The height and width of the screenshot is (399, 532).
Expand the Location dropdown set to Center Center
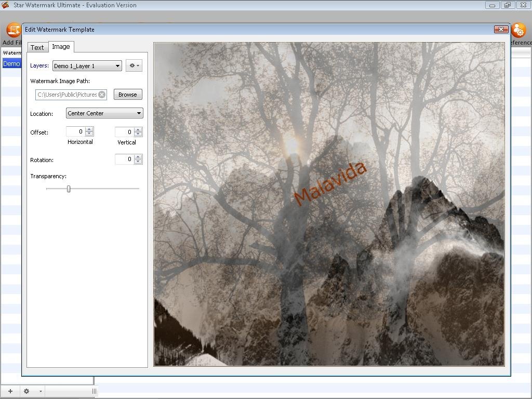pyautogui.click(x=104, y=113)
